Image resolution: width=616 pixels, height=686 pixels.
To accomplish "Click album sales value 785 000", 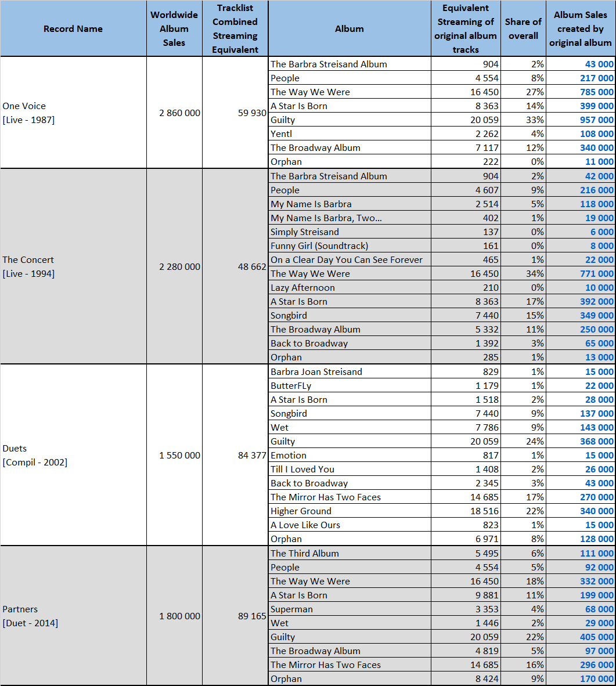I will coord(581,92).
